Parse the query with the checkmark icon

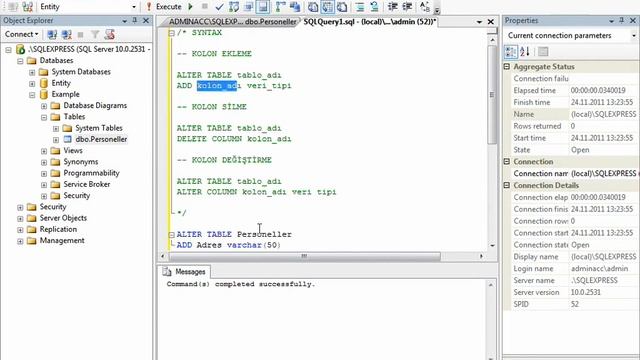point(219,7)
